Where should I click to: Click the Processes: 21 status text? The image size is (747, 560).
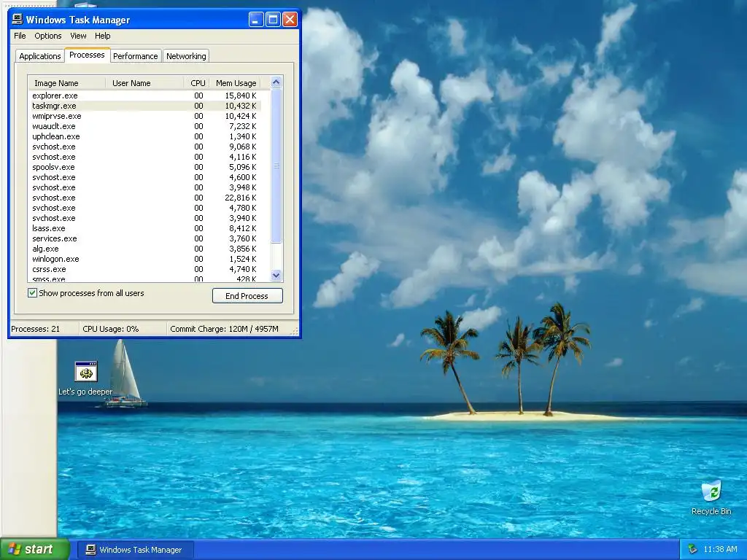click(35, 329)
